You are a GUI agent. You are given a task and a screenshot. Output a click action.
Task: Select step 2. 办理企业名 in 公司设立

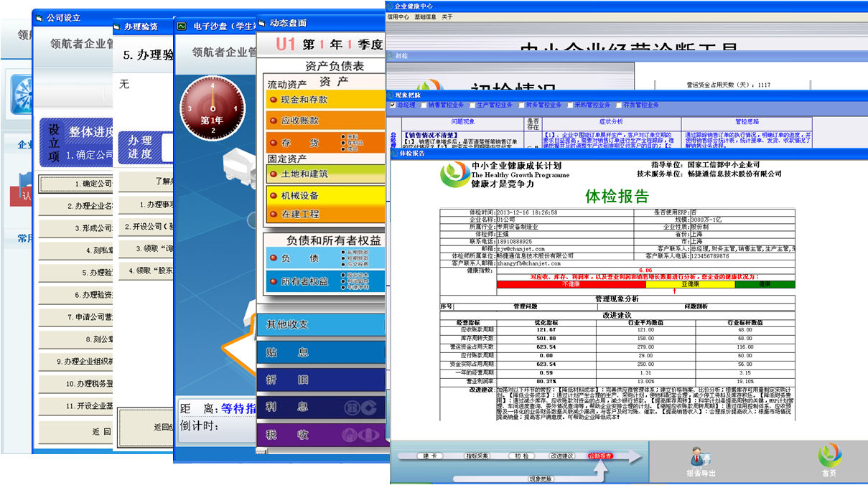[76, 207]
